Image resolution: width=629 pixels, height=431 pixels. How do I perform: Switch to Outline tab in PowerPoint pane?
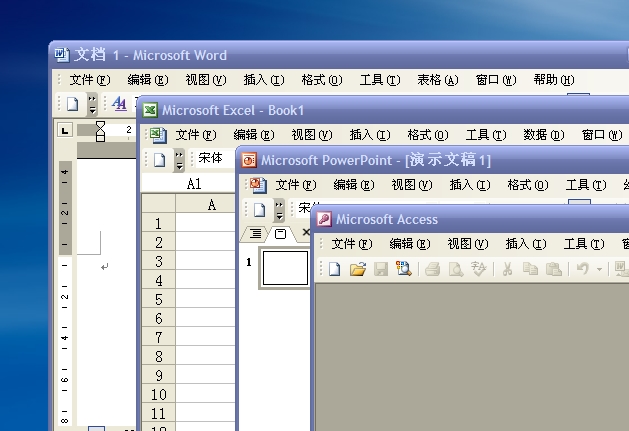point(255,233)
